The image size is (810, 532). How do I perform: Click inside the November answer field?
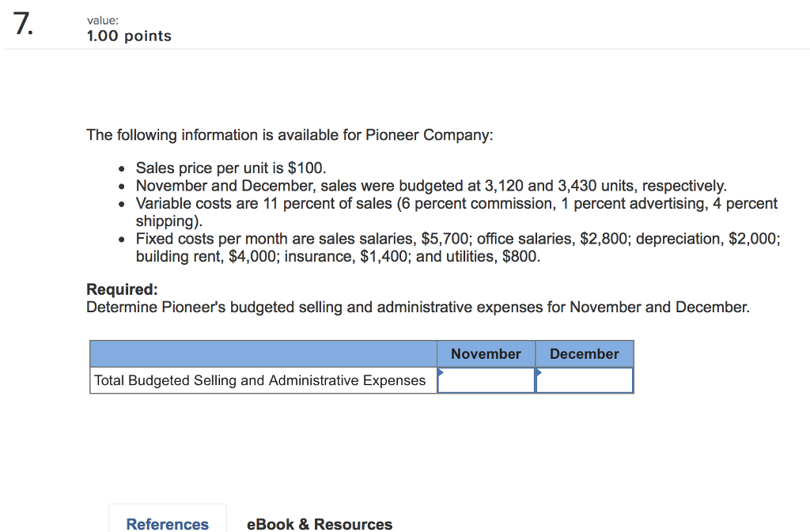486,380
